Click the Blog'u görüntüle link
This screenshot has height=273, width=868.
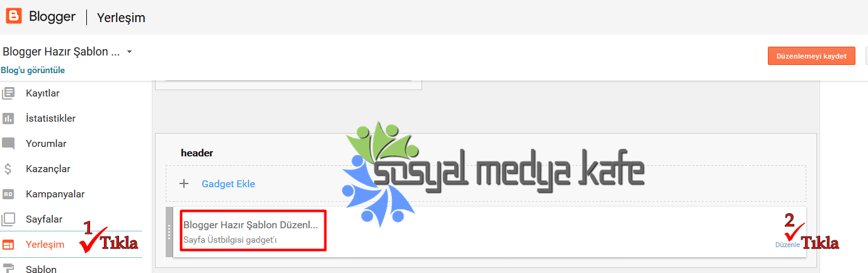point(33,71)
